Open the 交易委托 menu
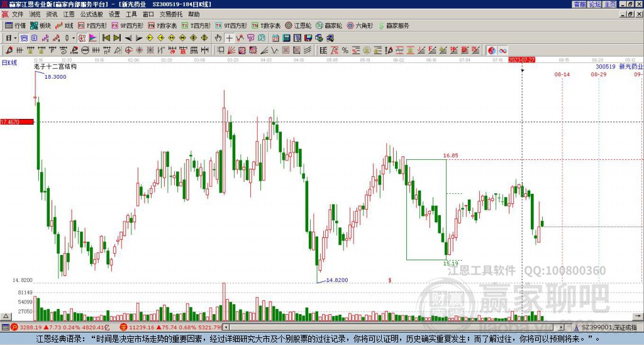Screen dimensions: 644x345 click(x=171, y=14)
